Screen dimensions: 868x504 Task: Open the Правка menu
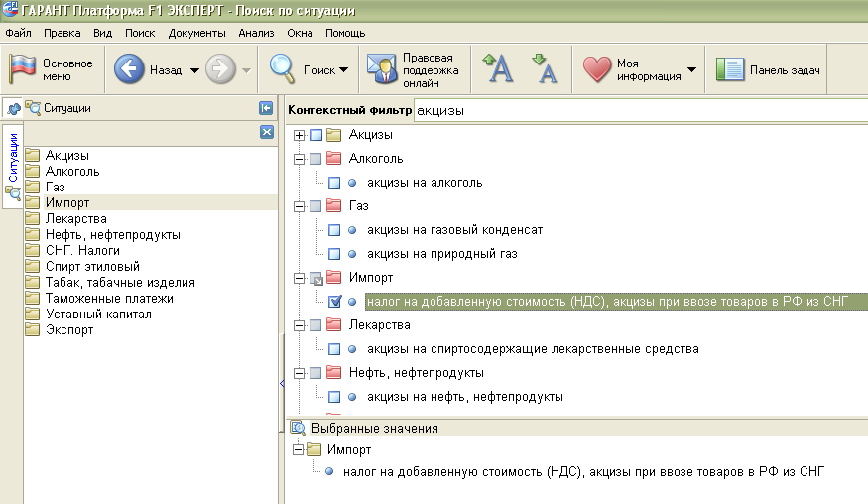pyautogui.click(x=62, y=33)
